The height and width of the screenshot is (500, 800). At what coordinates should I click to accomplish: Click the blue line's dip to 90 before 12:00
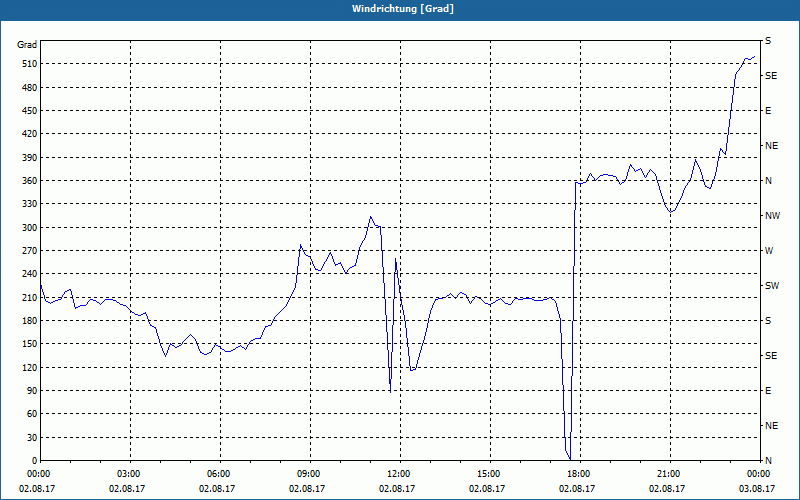tap(390, 391)
